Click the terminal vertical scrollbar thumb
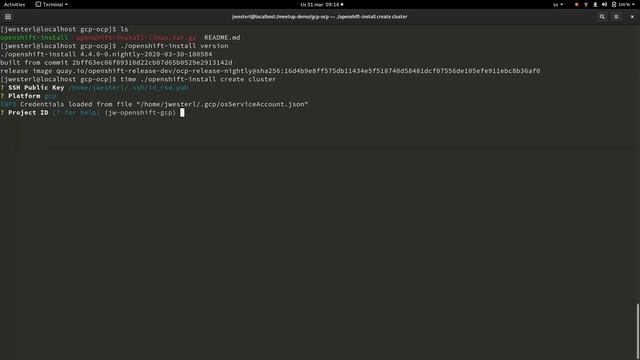 638,331
